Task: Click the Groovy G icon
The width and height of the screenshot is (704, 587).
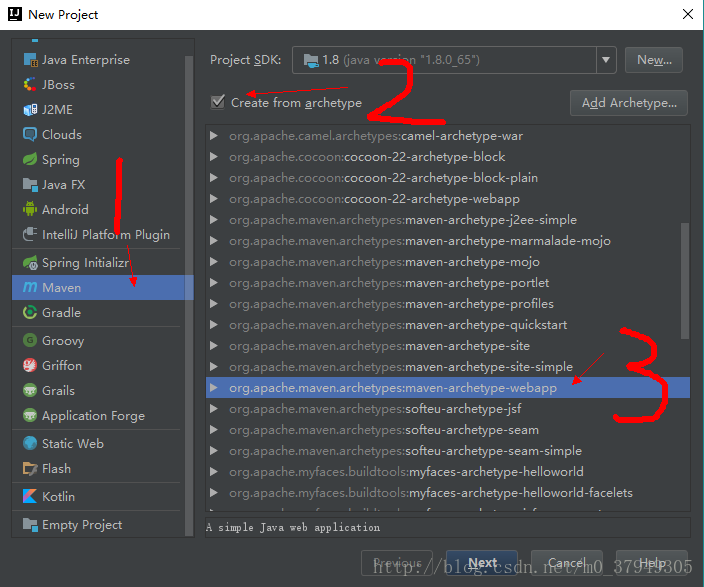Action: [x=30, y=340]
